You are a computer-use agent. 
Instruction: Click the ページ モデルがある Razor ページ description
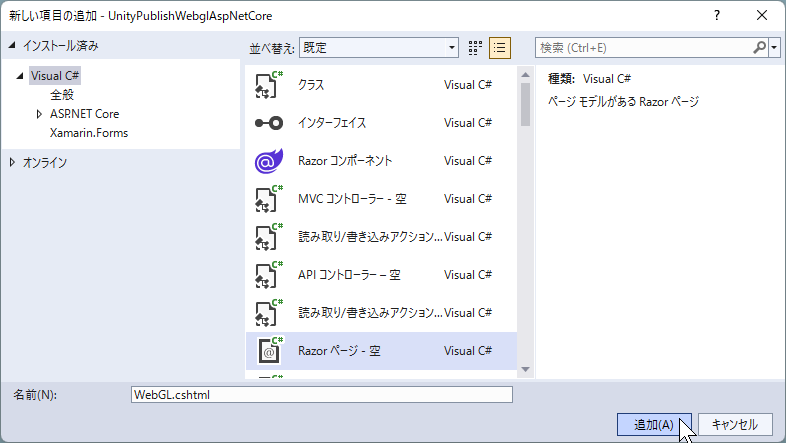624,102
